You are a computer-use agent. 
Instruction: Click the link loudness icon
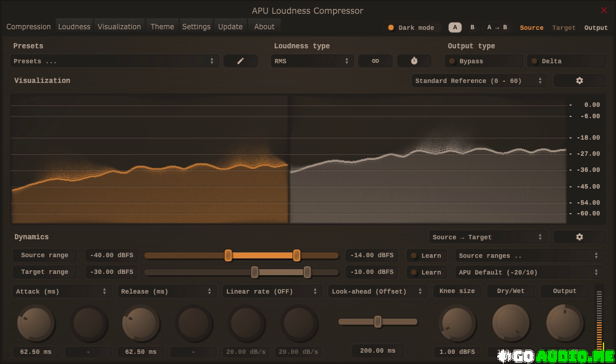375,61
